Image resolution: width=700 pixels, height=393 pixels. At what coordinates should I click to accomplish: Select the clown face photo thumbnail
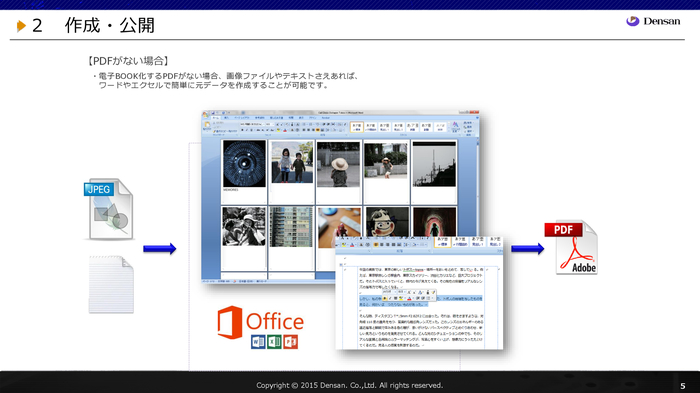click(387, 222)
